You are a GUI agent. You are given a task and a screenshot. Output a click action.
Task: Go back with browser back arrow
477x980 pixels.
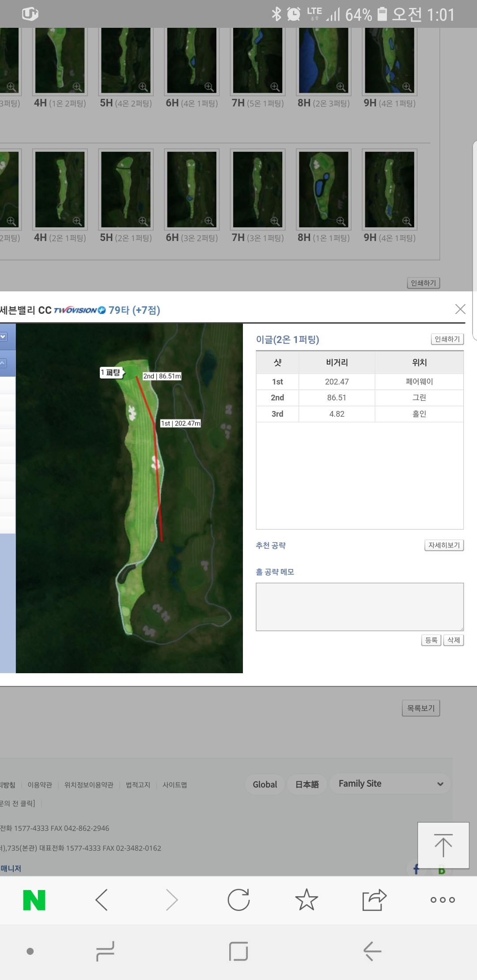[x=102, y=900]
